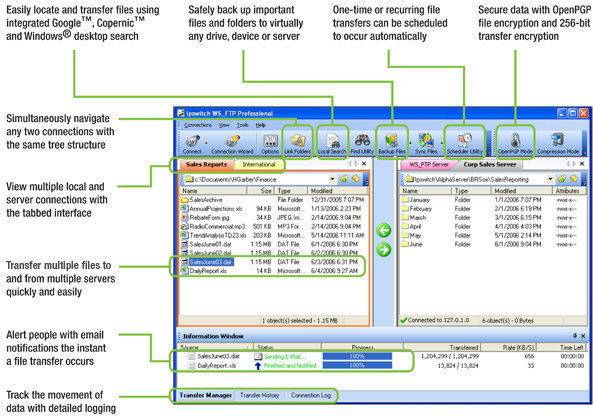The image size is (593, 416).
Task: Select AnnualProjections.xls file
Action: pos(212,209)
